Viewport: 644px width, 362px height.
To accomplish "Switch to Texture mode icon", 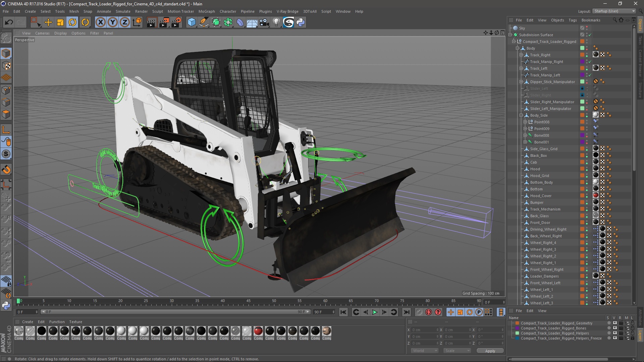I will 6,66.
